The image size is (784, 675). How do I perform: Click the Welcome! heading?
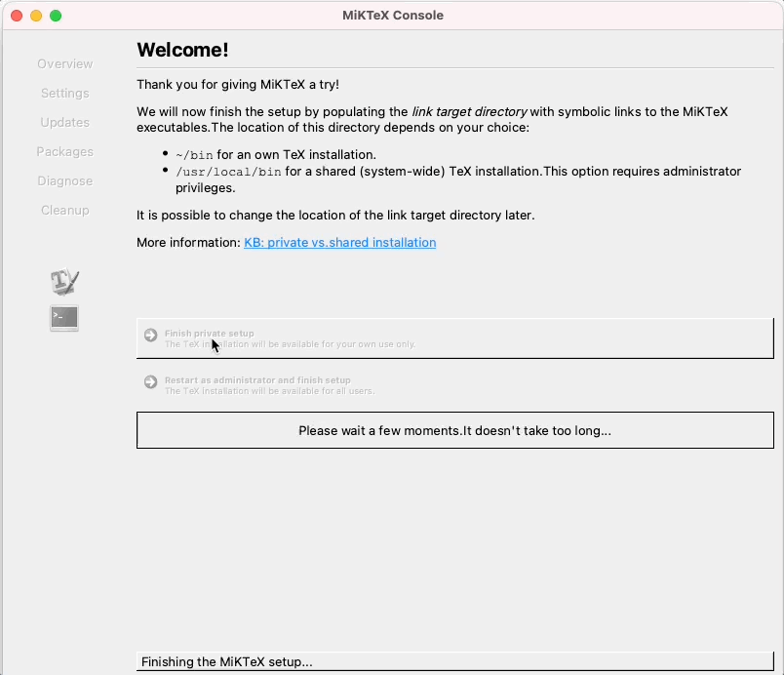[x=182, y=50]
